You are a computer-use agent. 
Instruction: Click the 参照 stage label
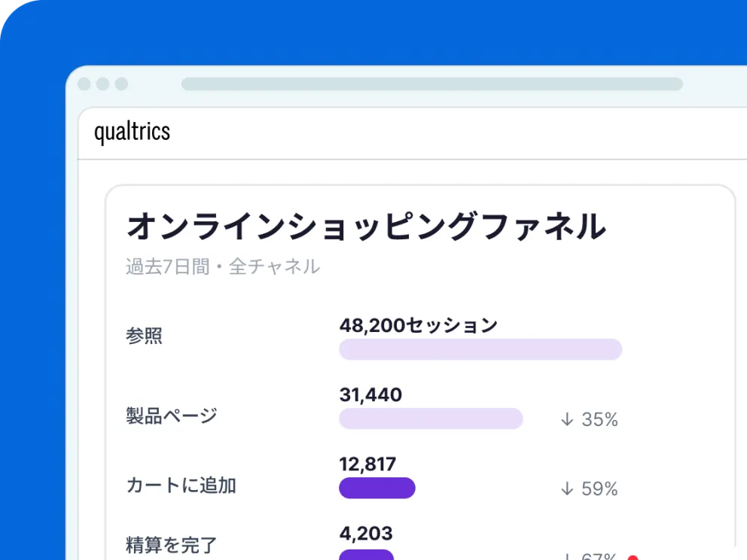pyautogui.click(x=144, y=336)
